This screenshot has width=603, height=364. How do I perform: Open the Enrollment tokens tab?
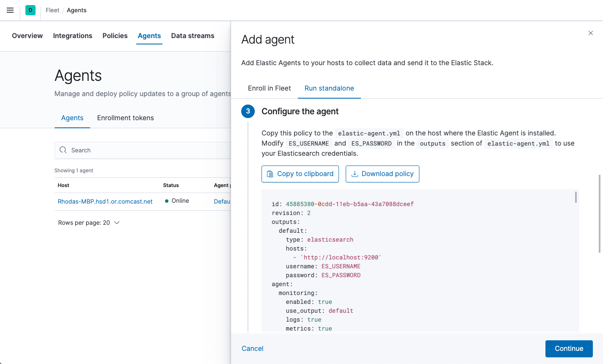pos(125,118)
